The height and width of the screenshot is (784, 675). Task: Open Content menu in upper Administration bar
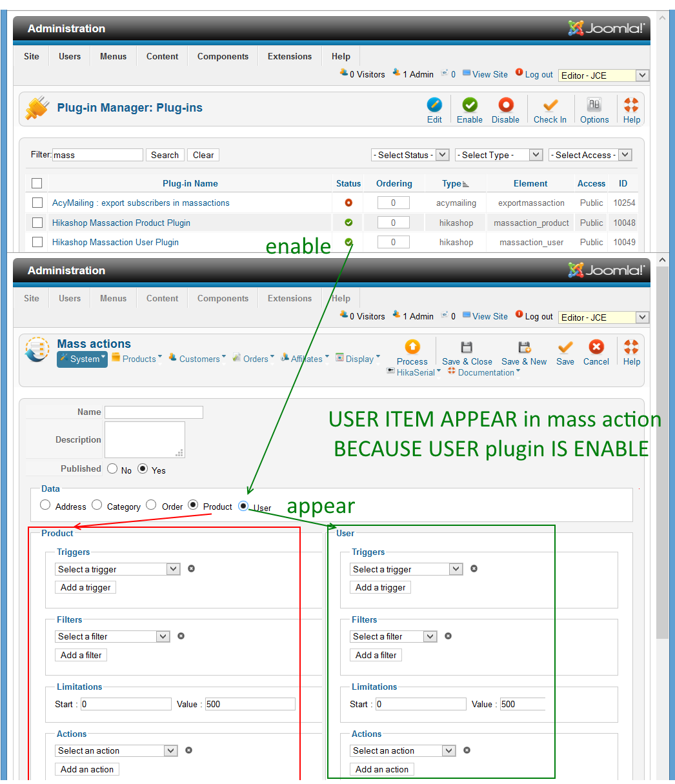click(x=162, y=56)
